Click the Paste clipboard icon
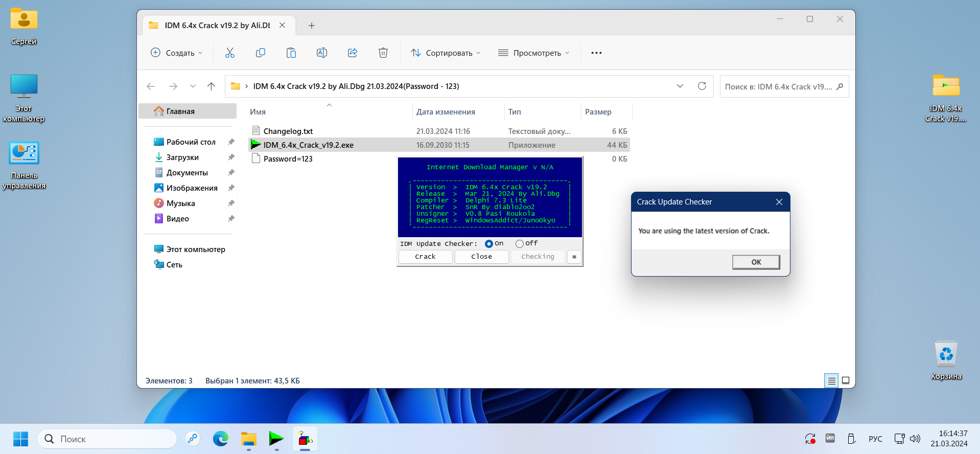The image size is (980, 454). tap(291, 53)
